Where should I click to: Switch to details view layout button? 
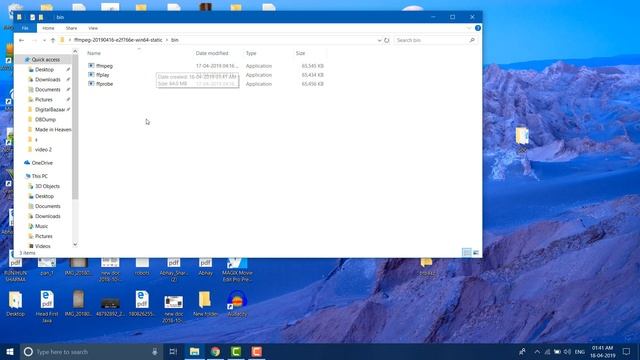467,253
